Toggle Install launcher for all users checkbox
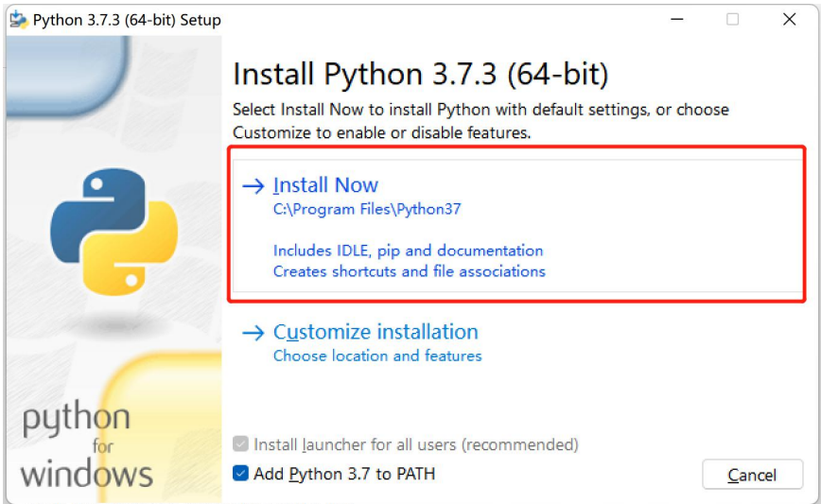Image resolution: width=821 pixels, height=504 pixels. coord(240,443)
